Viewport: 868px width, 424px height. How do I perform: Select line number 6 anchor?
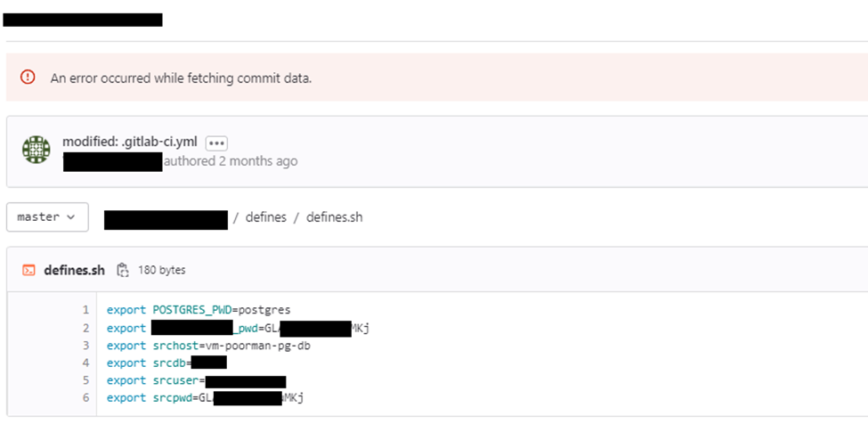[85, 397]
